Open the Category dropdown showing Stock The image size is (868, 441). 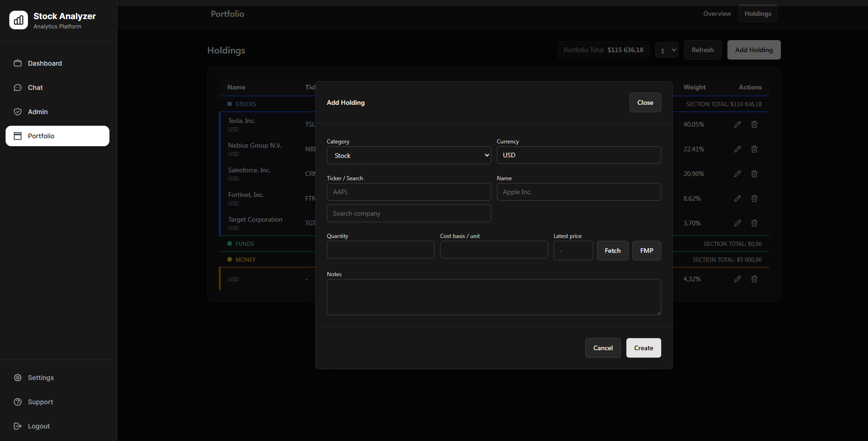408,155
